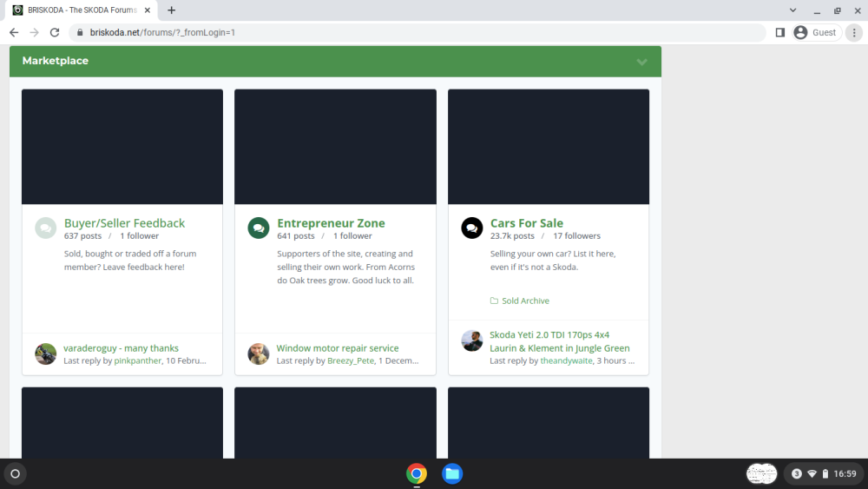Click the '637 posts' text
The image size is (868, 489).
[82, 236]
